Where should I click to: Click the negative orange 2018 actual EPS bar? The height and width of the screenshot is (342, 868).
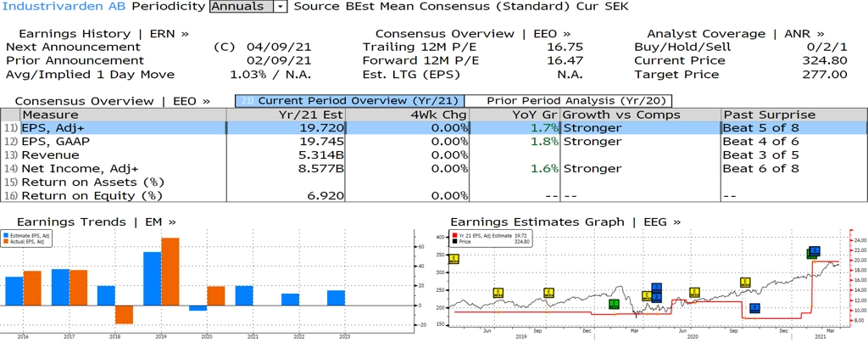(x=125, y=314)
